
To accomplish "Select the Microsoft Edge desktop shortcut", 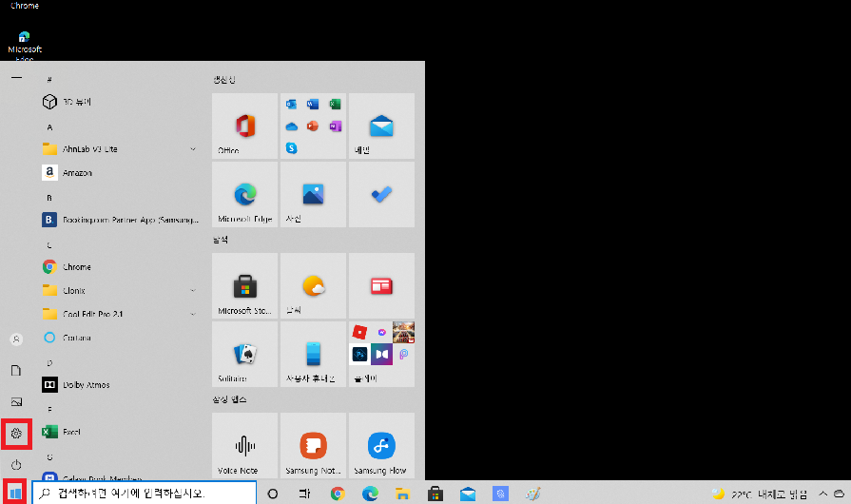I will 25,46.
